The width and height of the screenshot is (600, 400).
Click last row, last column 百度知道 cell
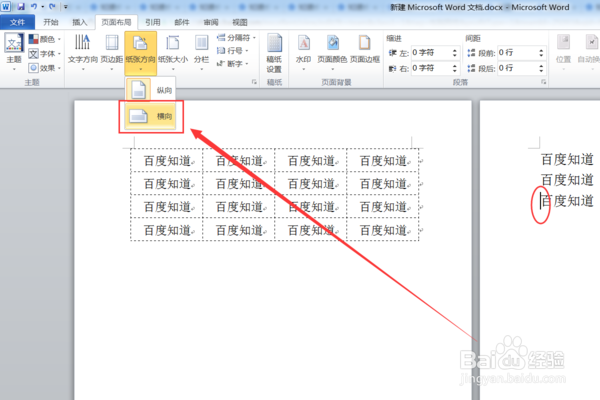click(384, 230)
